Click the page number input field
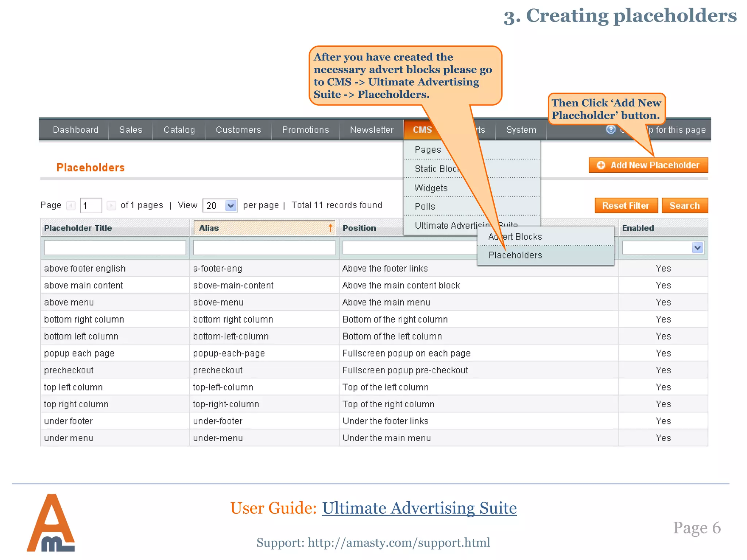747x560 pixels. coord(91,206)
